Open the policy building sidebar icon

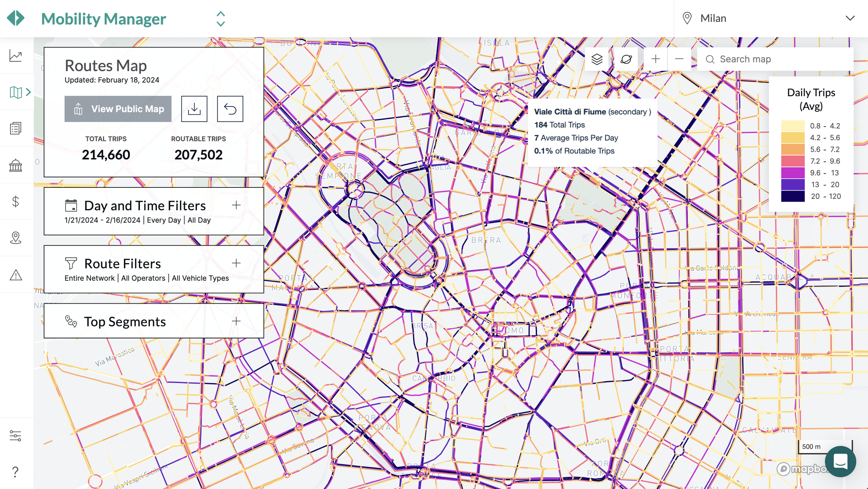pyautogui.click(x=16, y=165)
